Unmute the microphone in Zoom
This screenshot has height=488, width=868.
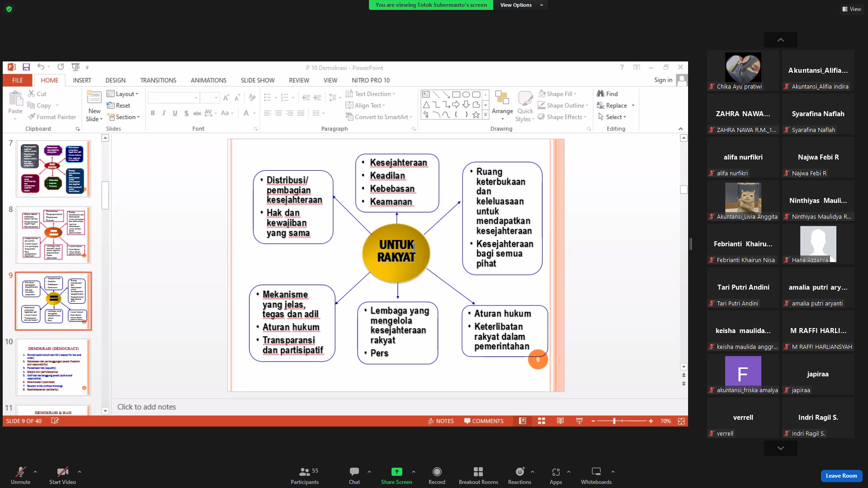pos(20,476)
